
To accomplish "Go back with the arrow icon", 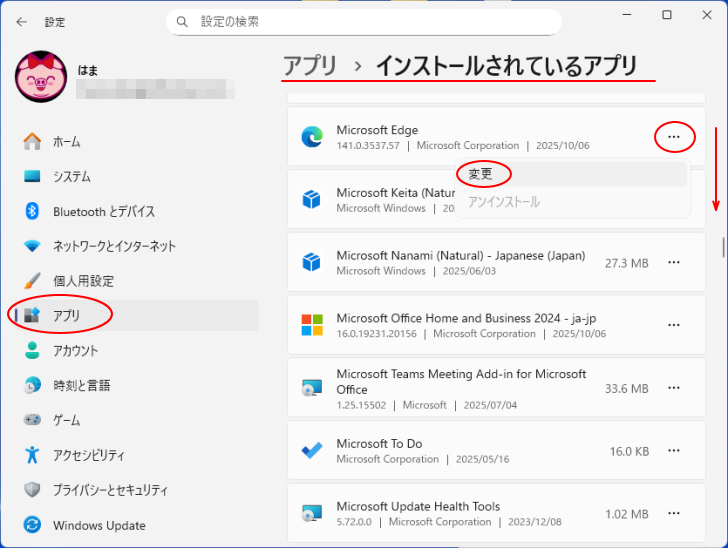I will point(21,22).
